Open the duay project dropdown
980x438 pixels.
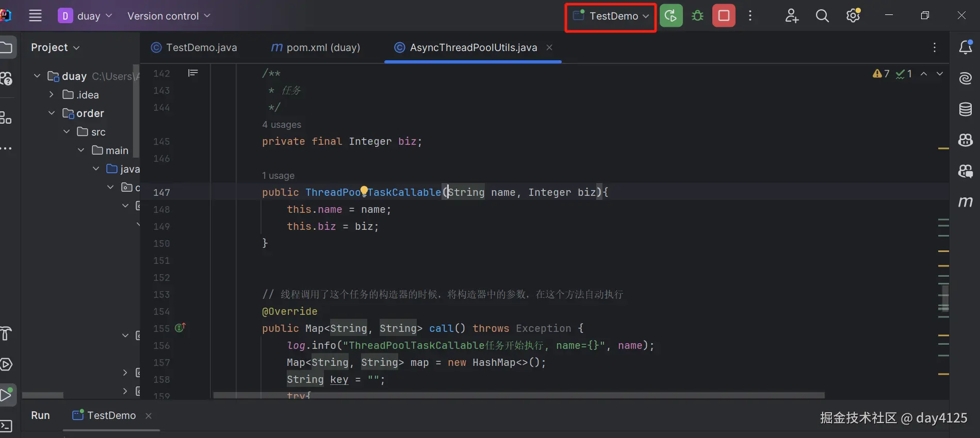(x=85, y=16)
